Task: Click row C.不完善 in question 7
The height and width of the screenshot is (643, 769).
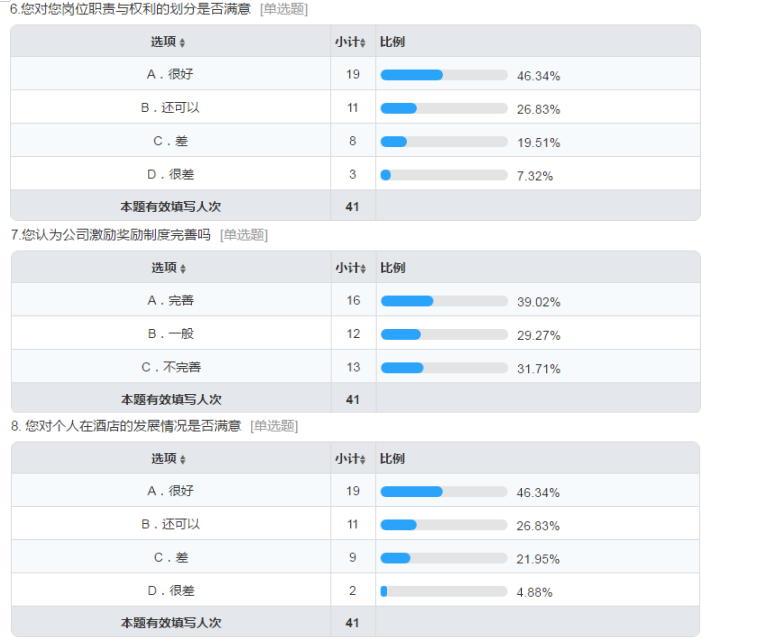Action: (356, 367)
